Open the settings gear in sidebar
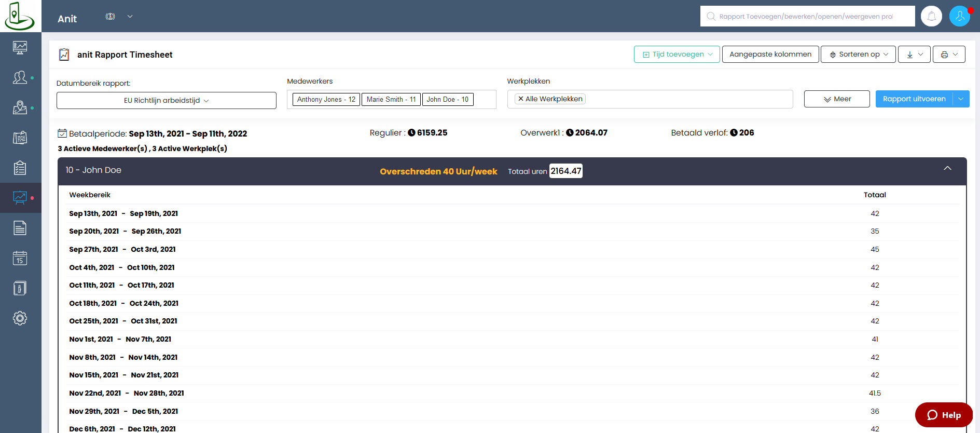980x433 pixels. click(x=20, y=318)
